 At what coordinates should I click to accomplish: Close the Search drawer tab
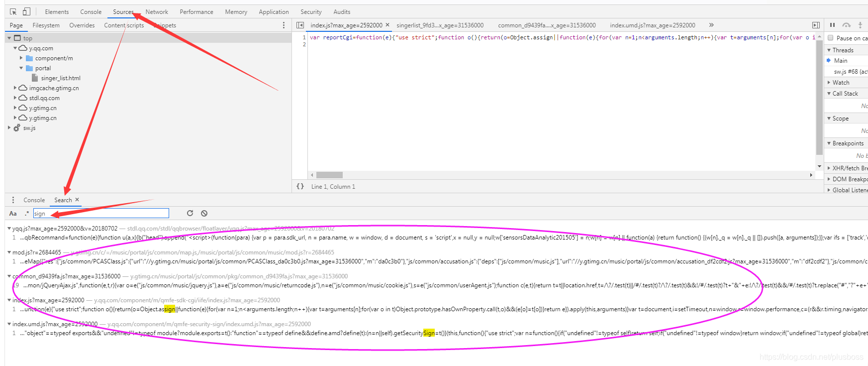pos(77,200)
